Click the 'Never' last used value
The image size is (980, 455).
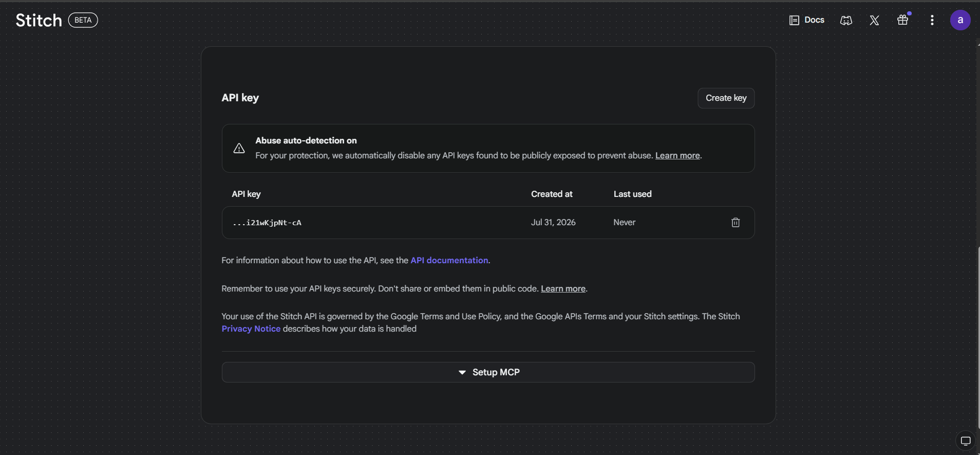[624, 222]
